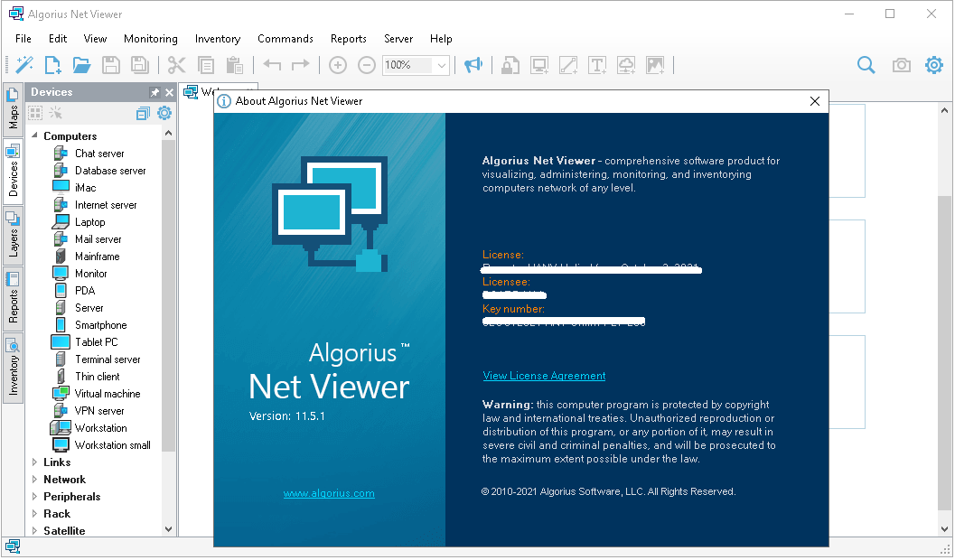Open the View License Agreement link
955x560 pixels.
pos(544,376)
